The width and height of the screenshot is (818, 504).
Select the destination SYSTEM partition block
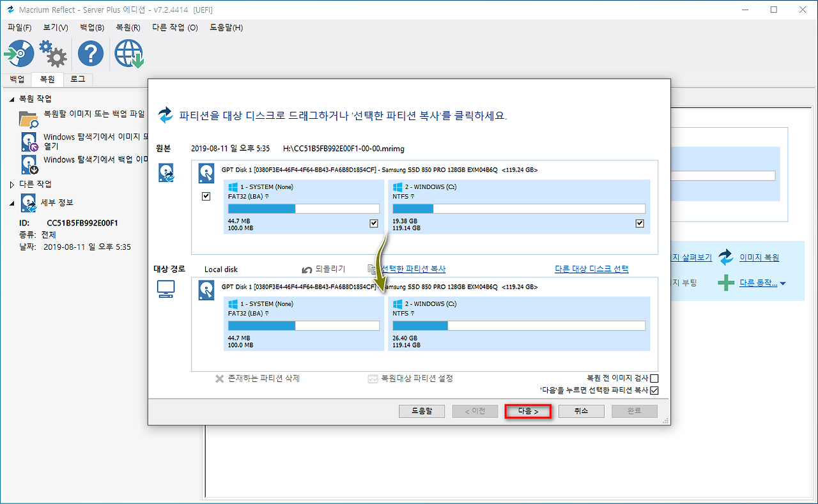click(304, 324)
